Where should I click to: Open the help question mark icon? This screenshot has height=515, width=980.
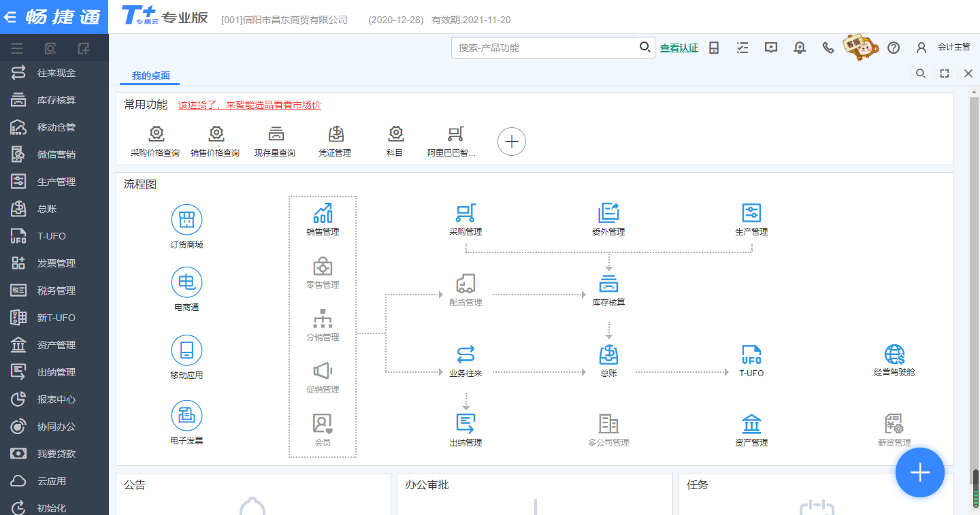tap(894, 48)
